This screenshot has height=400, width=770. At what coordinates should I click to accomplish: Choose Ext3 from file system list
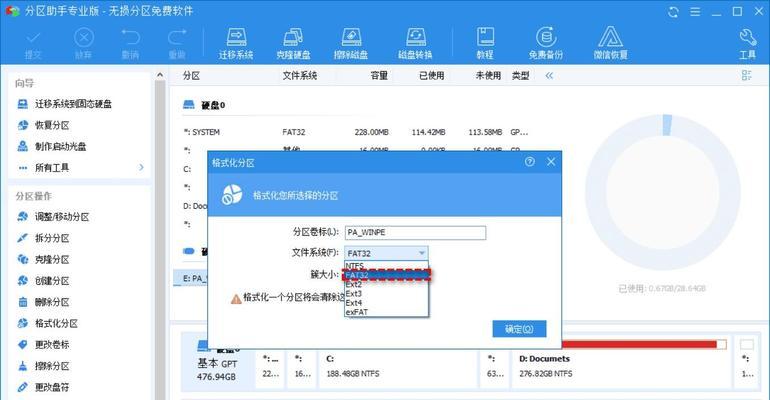386,293
